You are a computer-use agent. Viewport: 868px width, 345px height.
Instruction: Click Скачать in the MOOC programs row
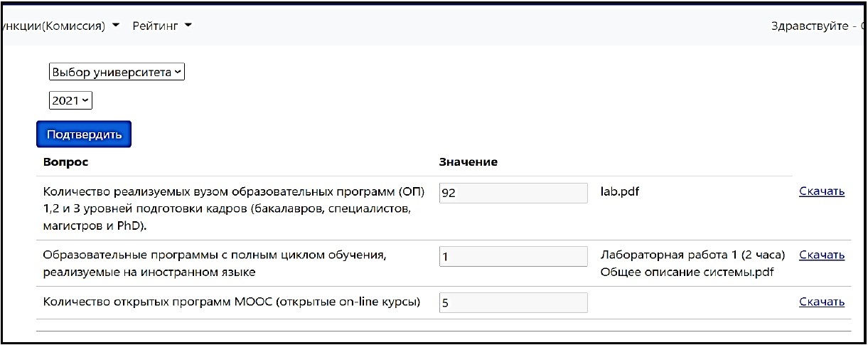pos(821,302)
